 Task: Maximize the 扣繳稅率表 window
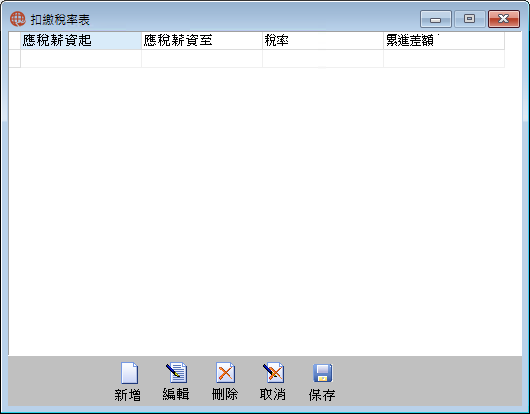point(469,19)
